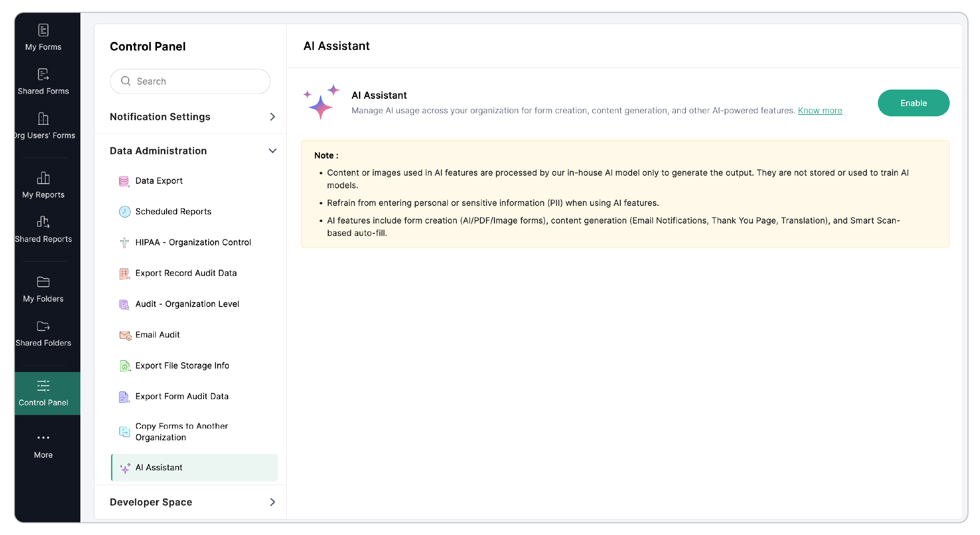Select HIPAA - Organization Control item

pos(193,242)
